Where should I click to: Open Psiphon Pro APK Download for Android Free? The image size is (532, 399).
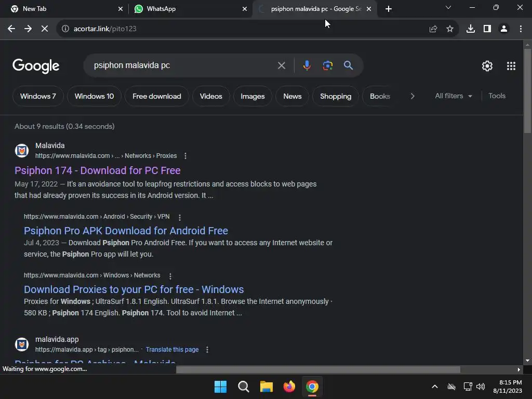coord(126,231)
